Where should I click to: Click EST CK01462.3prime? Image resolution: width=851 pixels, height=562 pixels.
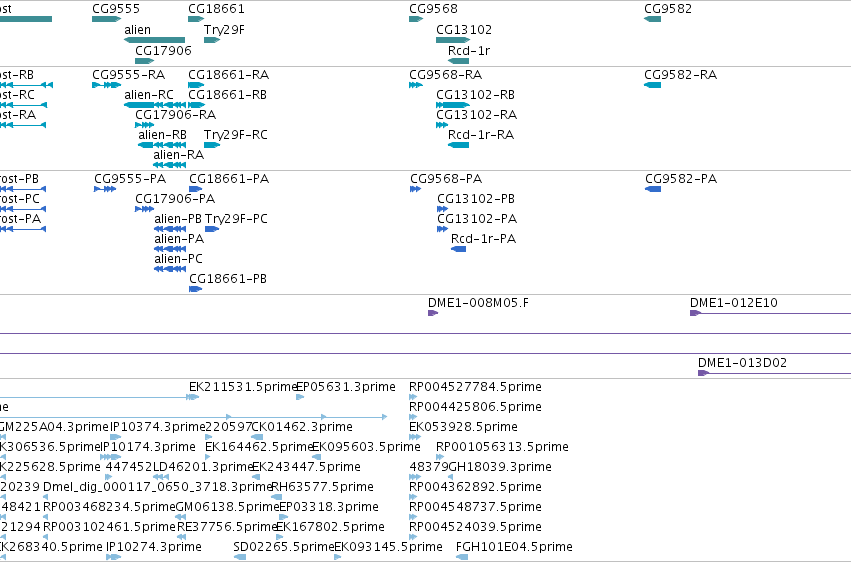(x=302, y=427)
